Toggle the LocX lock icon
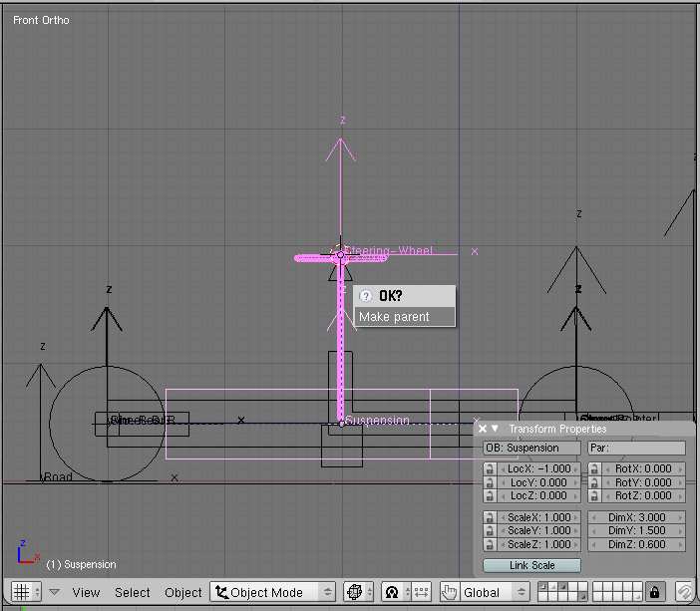700x611 pixels. click(490, 468)
